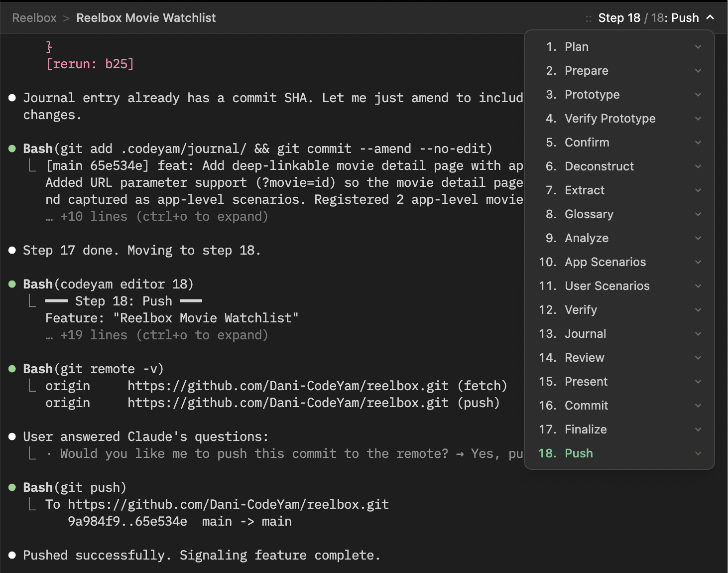This screenshot has width=728, height=573.
Task: Jump to step 7 Extract
Action: pyautogui.click(x=584, y=190)
